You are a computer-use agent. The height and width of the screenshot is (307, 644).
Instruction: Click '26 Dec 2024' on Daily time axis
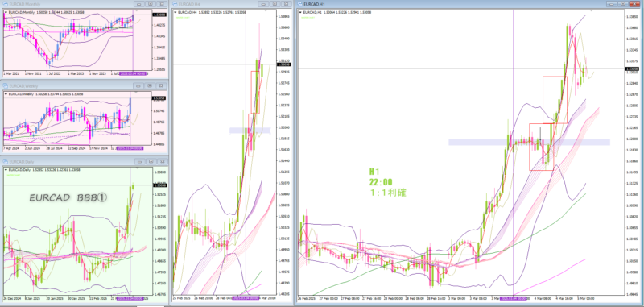click(x=11, y=298)
